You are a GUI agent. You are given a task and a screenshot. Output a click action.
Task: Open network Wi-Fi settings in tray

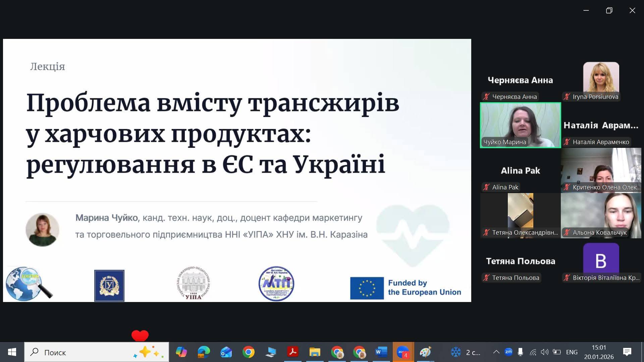point(533,352)
